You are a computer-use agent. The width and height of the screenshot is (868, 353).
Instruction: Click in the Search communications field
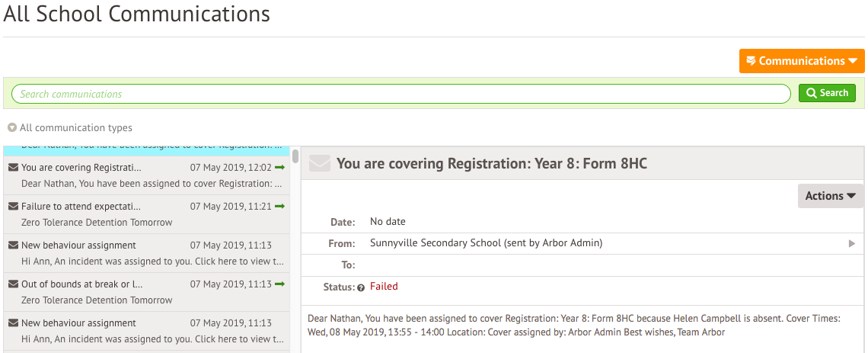400,94
